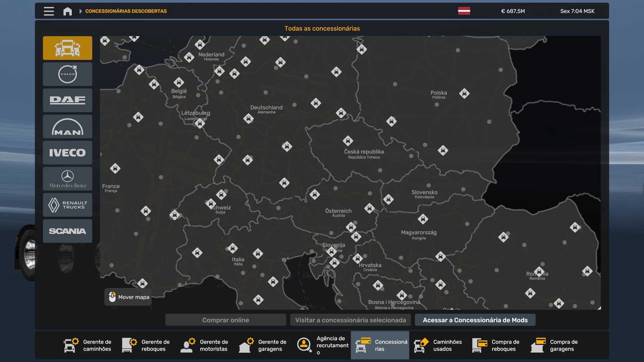The image size is (644, 362).
Task: Filter dealers by DAF logo
Action: 67,100
